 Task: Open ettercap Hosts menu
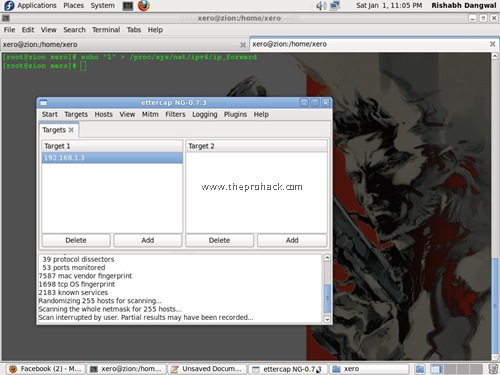(103, 114)
